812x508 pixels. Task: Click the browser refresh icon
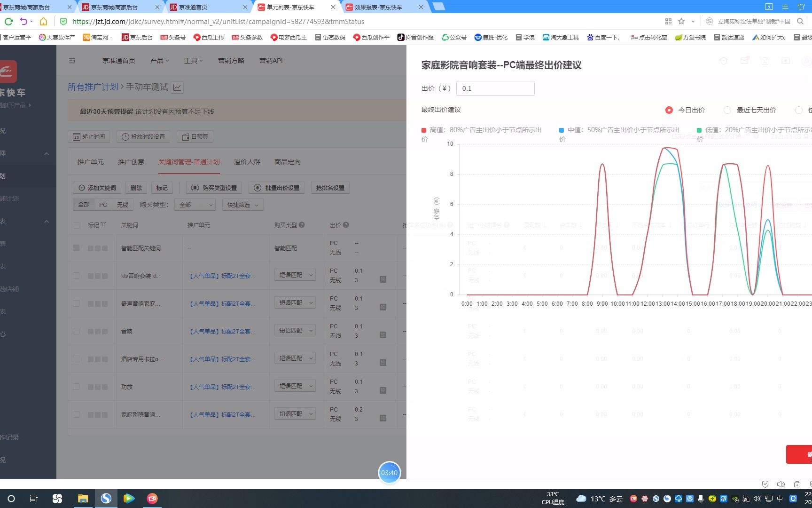8,21
